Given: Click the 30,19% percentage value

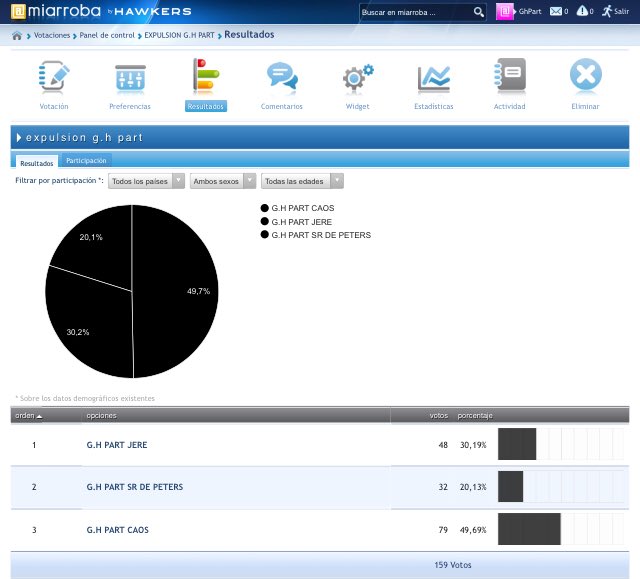Looking at the screenshot, I should [473, 445].
